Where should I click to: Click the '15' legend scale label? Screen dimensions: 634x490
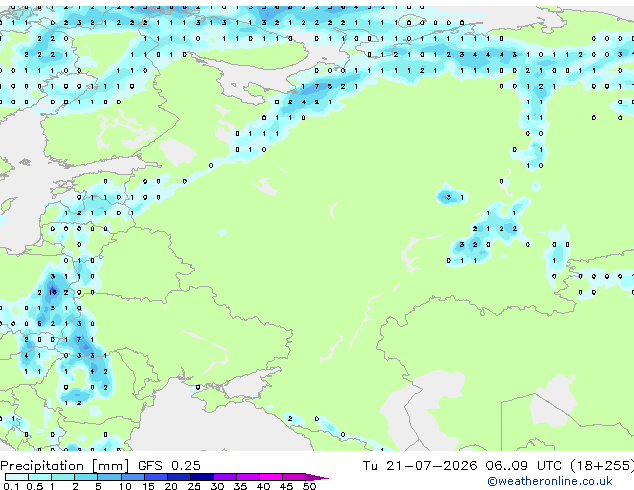coord(148,486)
